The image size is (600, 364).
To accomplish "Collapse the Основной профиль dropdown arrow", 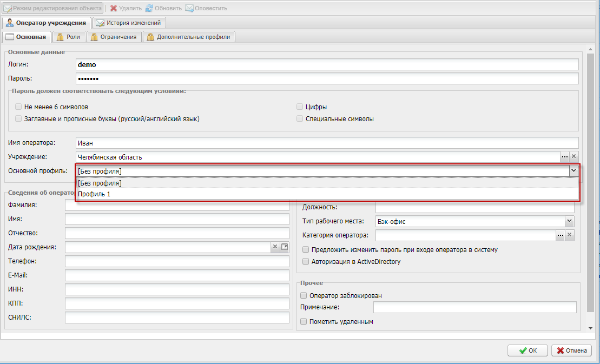I will pyautogui.click(x=573, y=171).
